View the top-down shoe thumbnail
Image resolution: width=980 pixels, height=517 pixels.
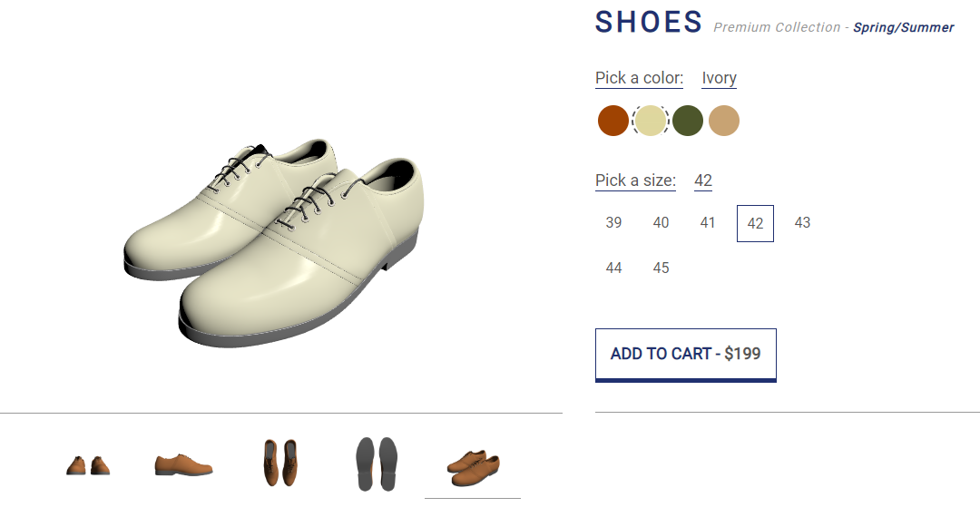click(279, 463)
